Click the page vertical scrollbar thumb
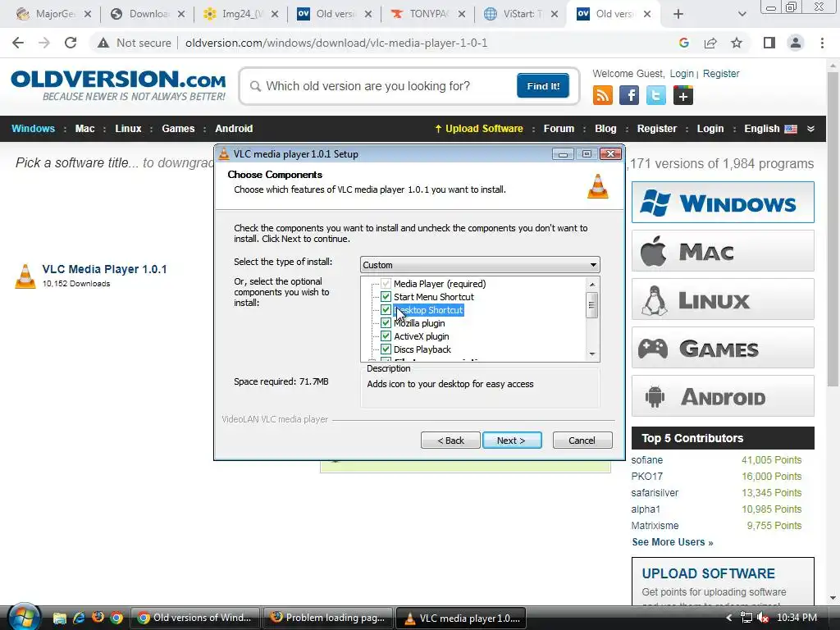 pos(832,228)
